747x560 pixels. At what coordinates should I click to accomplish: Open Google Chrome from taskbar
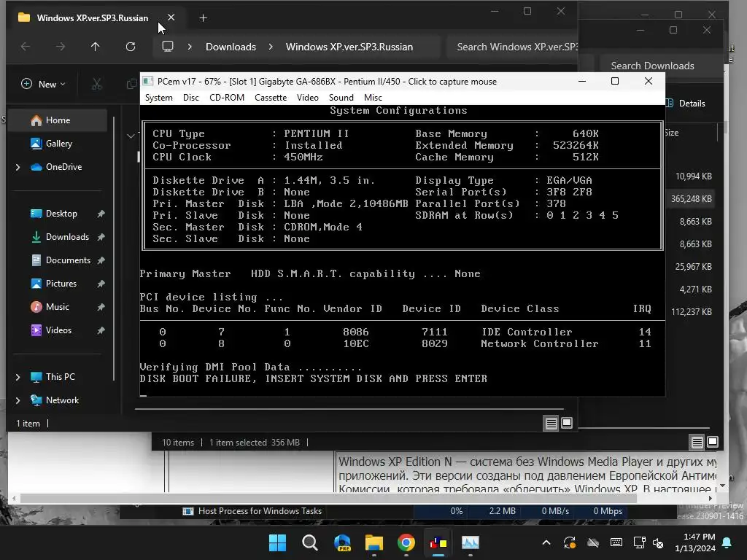click(406, 542)
